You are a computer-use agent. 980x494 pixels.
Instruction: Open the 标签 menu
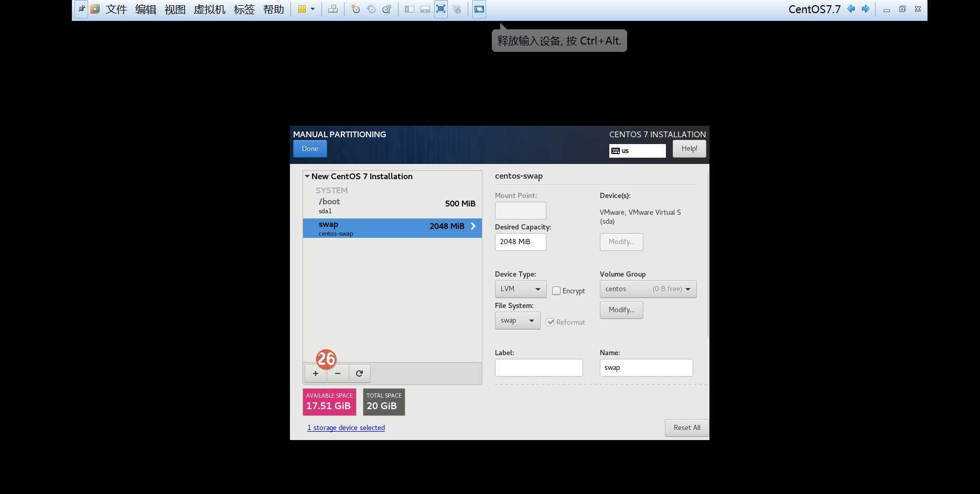[244, 9]
